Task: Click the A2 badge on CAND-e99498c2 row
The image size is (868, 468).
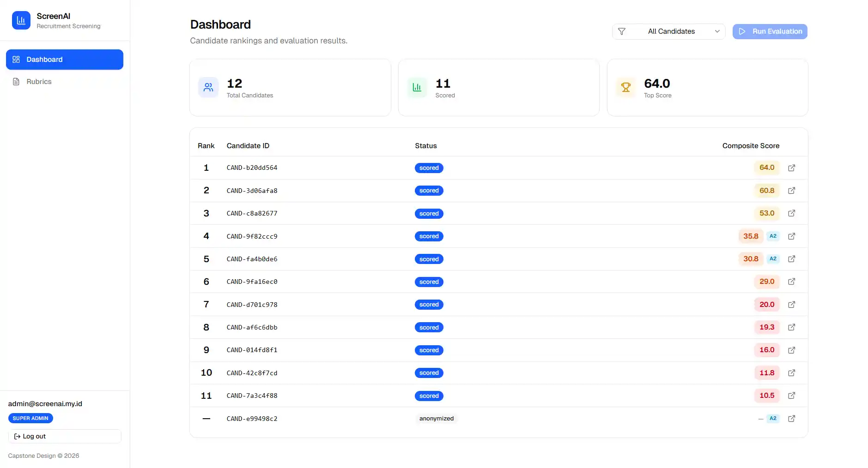Action: [773, 418]
